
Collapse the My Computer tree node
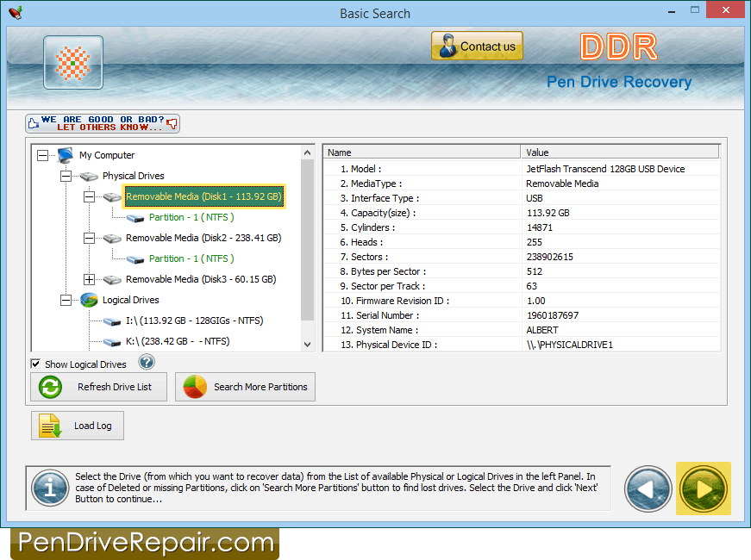[43, 155]
